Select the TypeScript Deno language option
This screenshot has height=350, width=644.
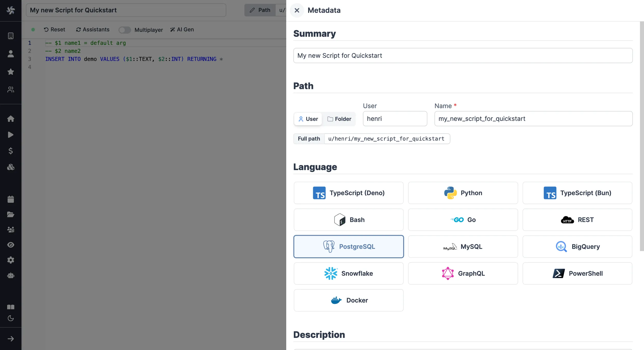click(349, 193)
